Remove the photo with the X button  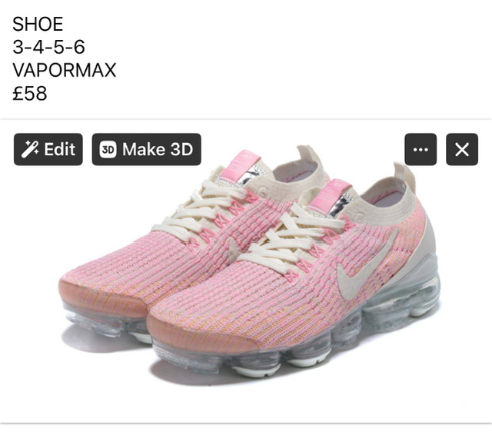[x=462, y=149]
